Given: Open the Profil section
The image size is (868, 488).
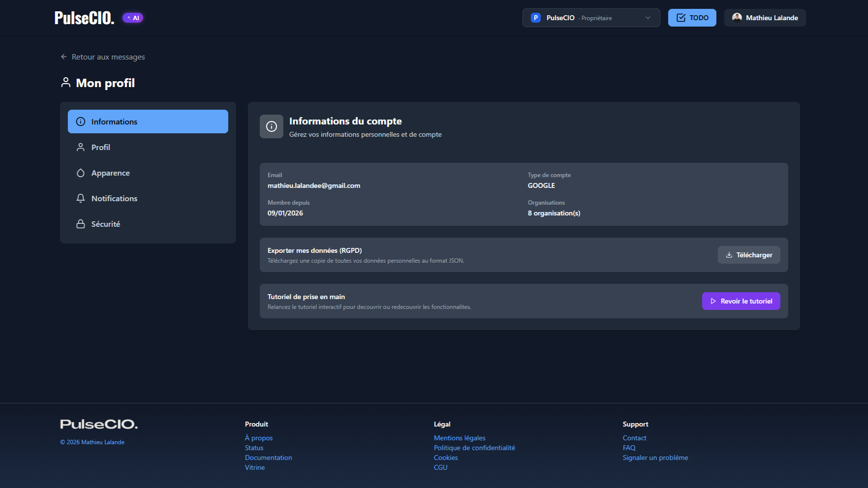Looking at the screenshot, I should tap(148, 147).
